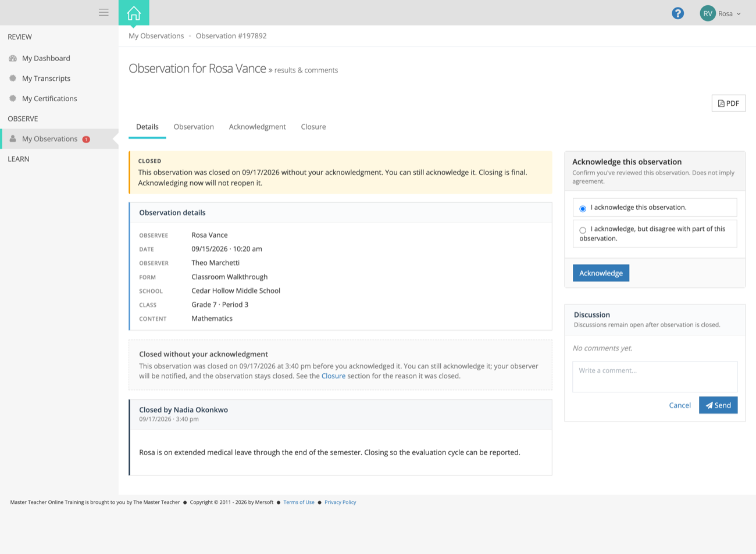Click 'Closed by Nadia Okonkwo' heading

click(x=183, y=410)
